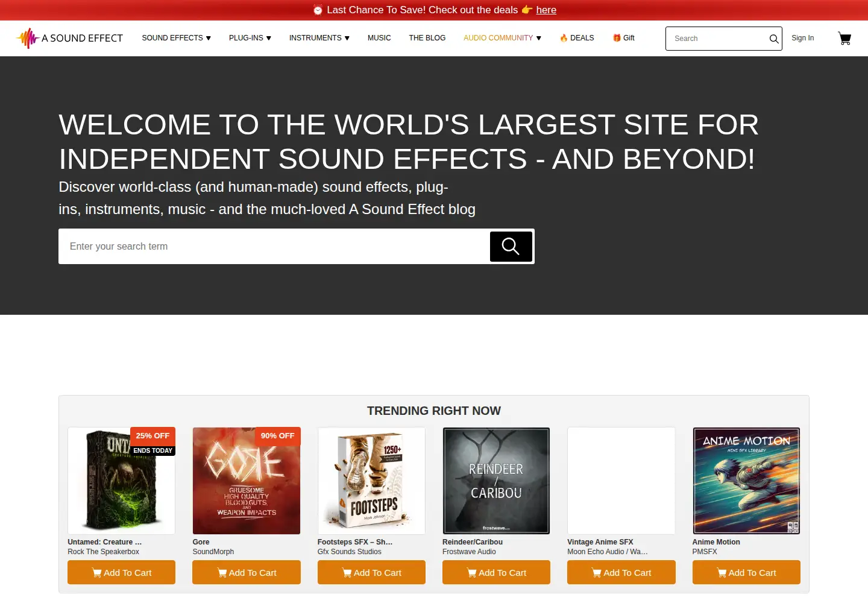This screenshot has width=868, height=603.
Task: Click the '90% OFF' badge
Action: point(278,436)
